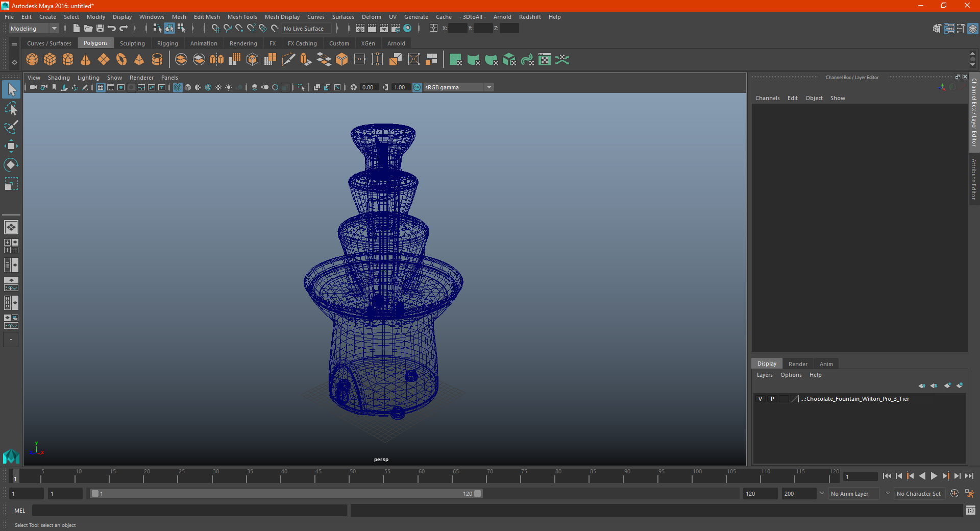Toggle smooth shade all in viewport toolbar
The width and height of the screenshot is (980, 531).
point(188,87)
